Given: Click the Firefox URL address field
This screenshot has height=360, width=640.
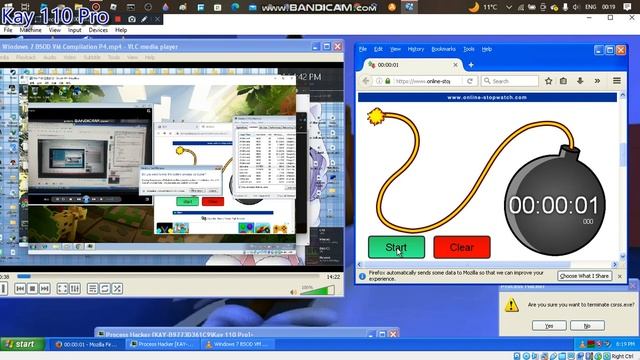Looking at the screenshot, I should click(423, 81).
